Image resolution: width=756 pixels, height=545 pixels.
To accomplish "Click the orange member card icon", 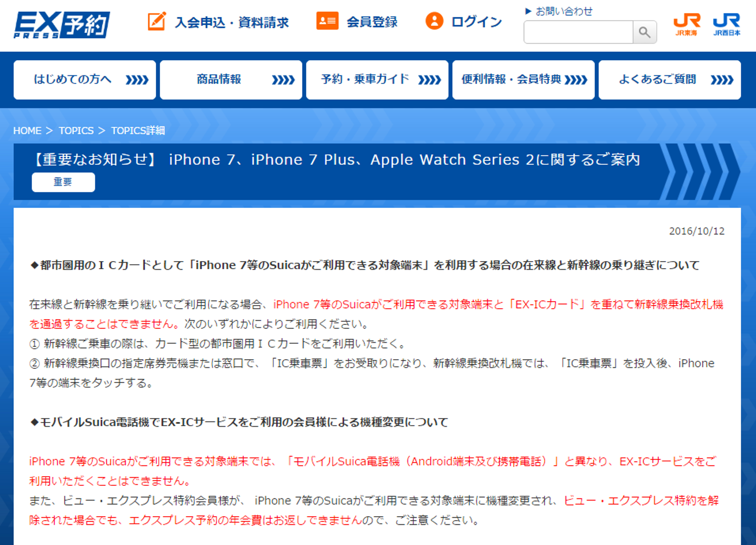I will 327,21.
